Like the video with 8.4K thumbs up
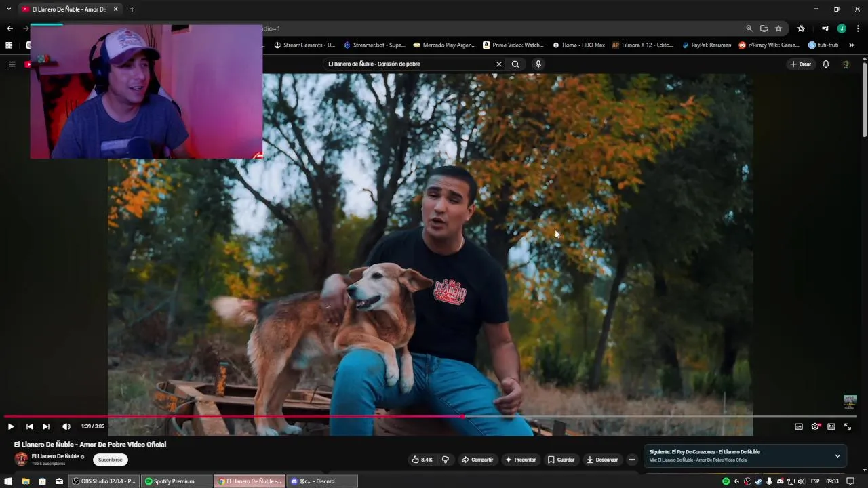Viewport: 868px width, 488px height. tap(421, 460)
